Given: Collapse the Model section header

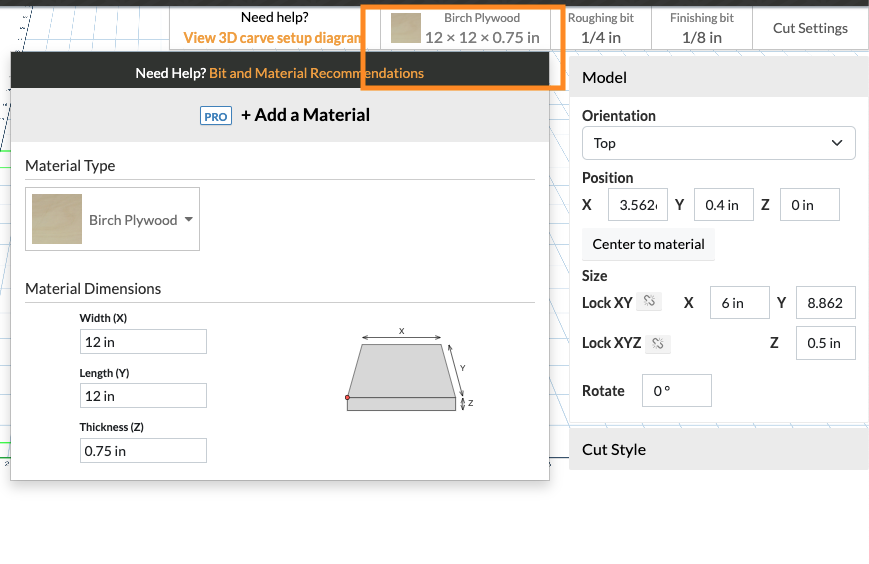Looking at the screenshot, I should click(x=718, y=77).
